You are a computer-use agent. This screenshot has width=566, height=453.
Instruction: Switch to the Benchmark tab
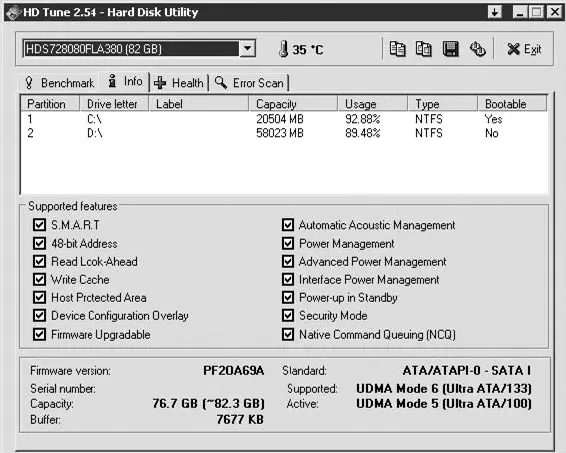click(x=60, y=83)
